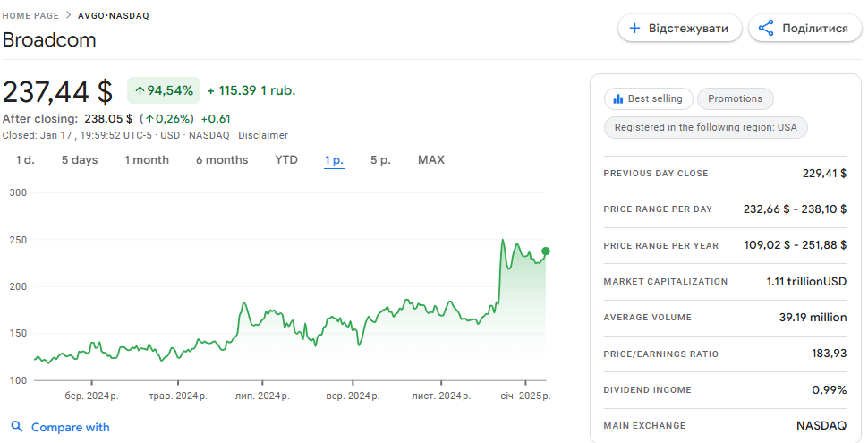Click the 0,99% dividend value
868x443 pixels.
830,390
